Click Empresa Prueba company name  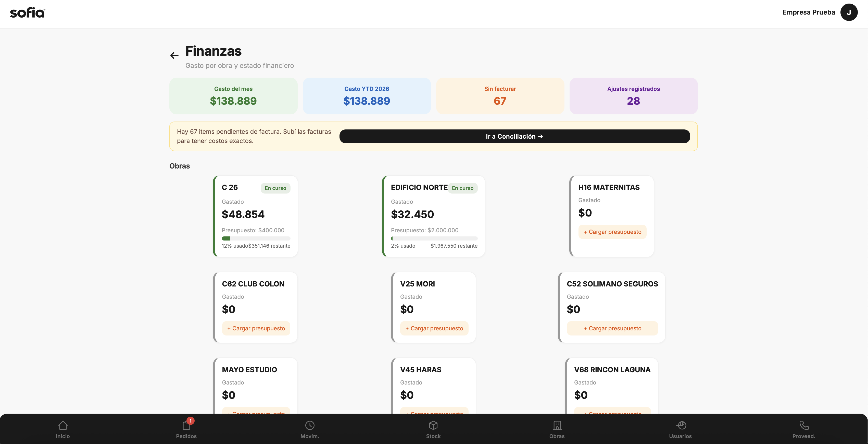click(x=809, y=12)
